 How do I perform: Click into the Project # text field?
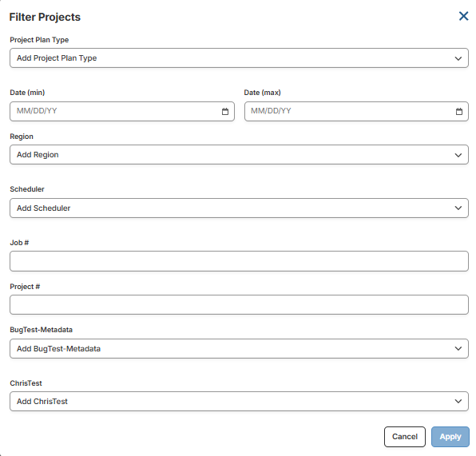click(239, 304)
